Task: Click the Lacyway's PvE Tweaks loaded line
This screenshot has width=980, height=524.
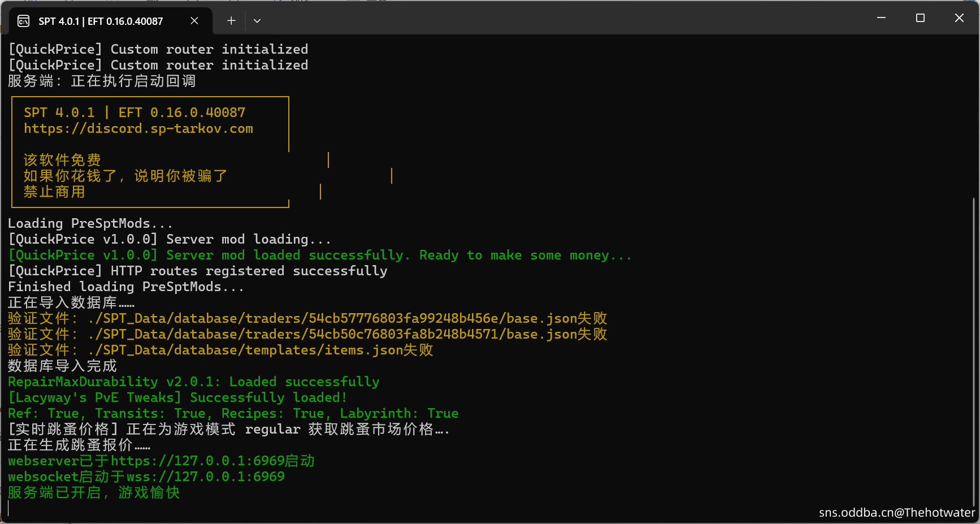Action: coord(177,398)
